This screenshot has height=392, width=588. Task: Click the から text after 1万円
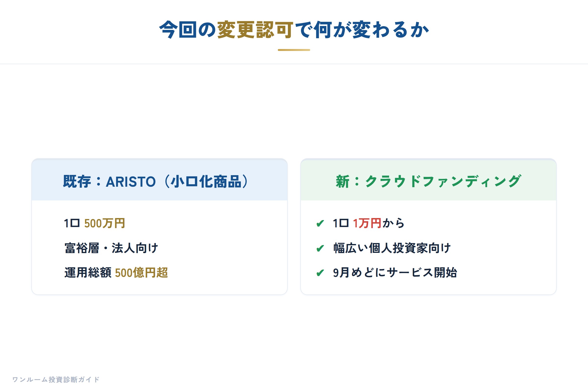point(393,223)
